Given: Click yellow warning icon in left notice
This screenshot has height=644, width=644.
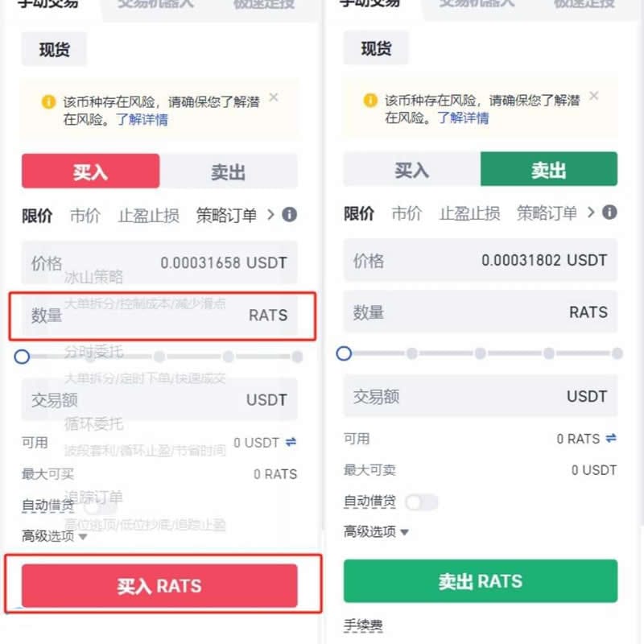Looking at the screenshot, I should 48,101.
